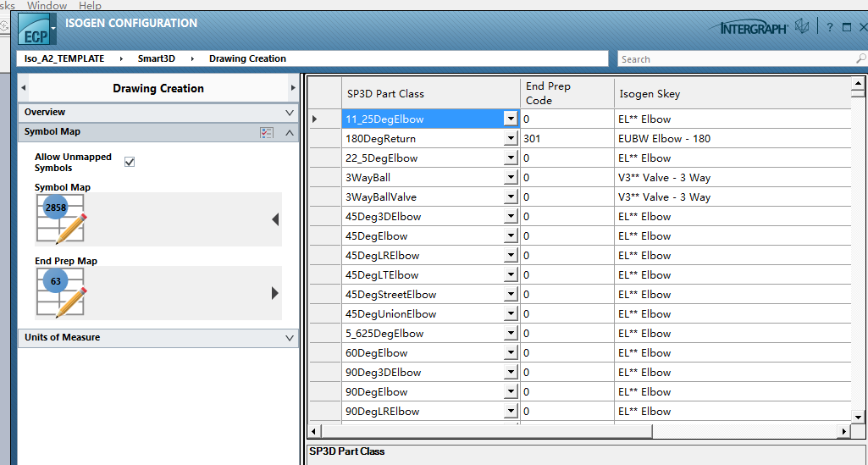Viewport: 868px width, 465px height.
Task: Click the table scroll down arrow
Action: (858, 417)
